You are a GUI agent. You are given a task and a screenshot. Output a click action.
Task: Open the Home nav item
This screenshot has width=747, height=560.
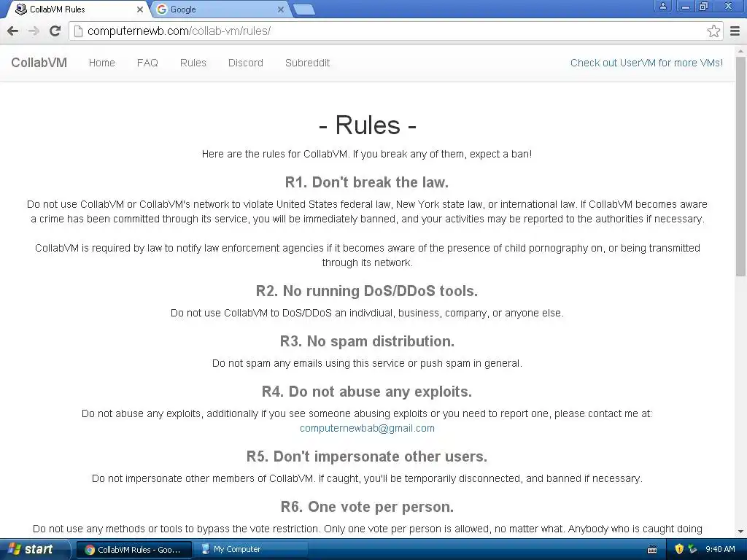[102, 63]
